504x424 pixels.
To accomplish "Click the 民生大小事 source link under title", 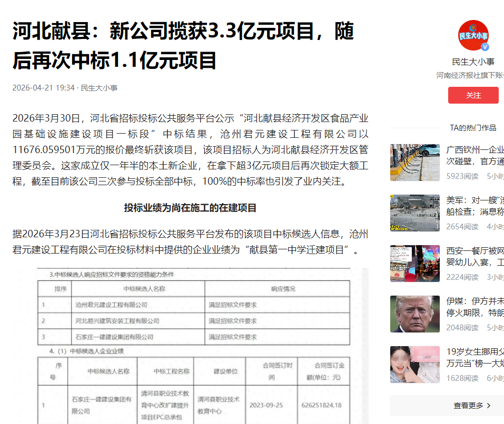I will pos(99,88).
